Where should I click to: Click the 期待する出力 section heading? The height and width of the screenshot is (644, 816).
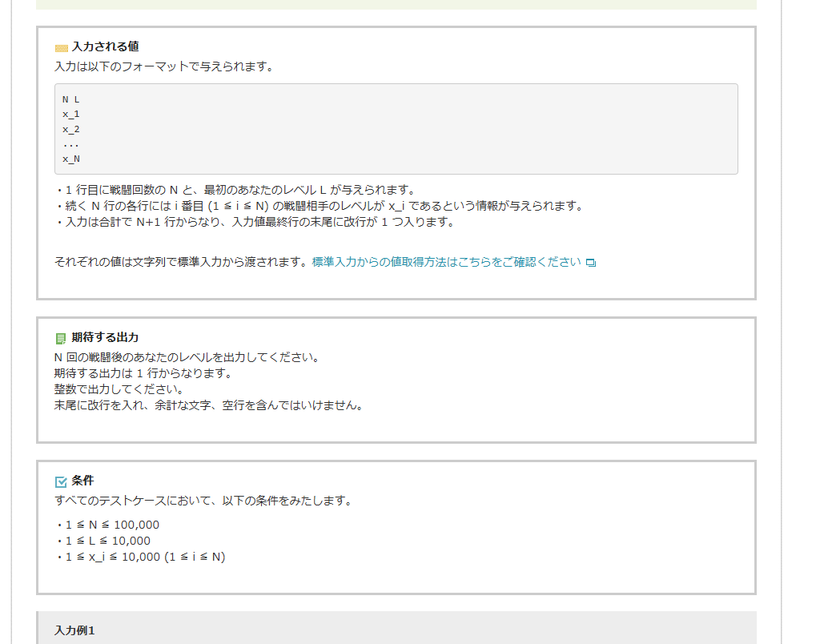[x=105, y=337]
